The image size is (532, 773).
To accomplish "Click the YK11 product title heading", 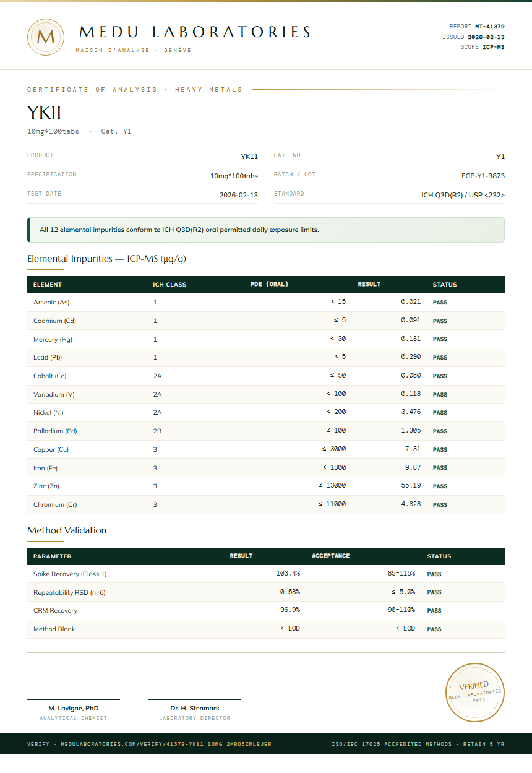I will [x=44, y=113].
